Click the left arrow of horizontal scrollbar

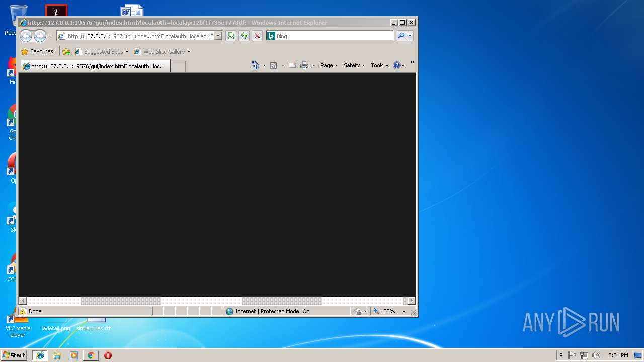point(23,300)
